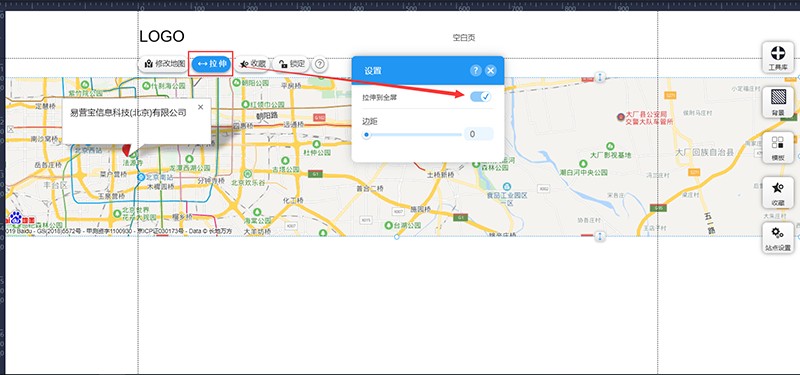Open the 模板 templates panel
The width and height of the screenshot is (800, 375).
[x=778, y=147]
